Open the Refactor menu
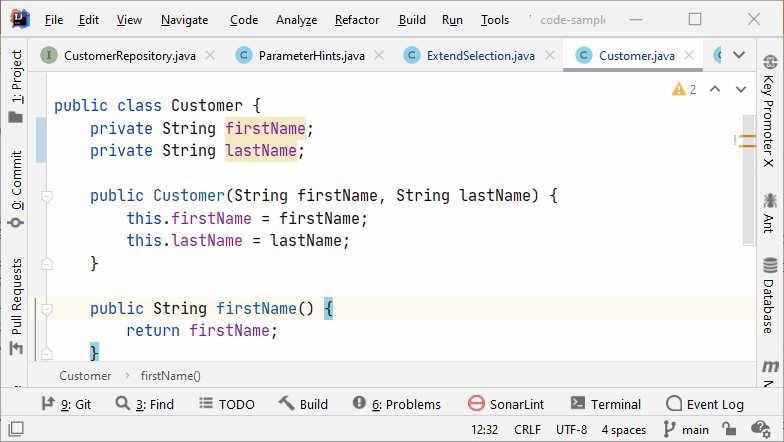Viewport: 784px width, 442px height. [357, 20]
